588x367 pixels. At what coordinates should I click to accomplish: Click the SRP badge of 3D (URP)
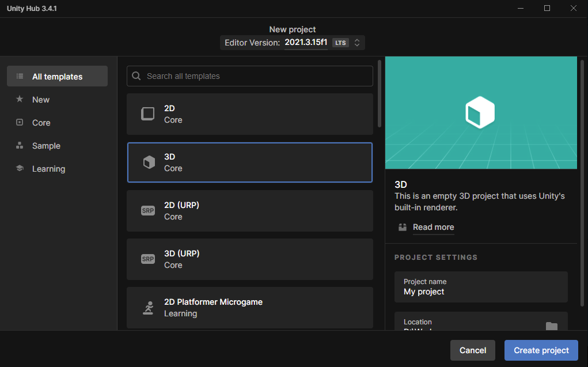(x=148, y=259)
